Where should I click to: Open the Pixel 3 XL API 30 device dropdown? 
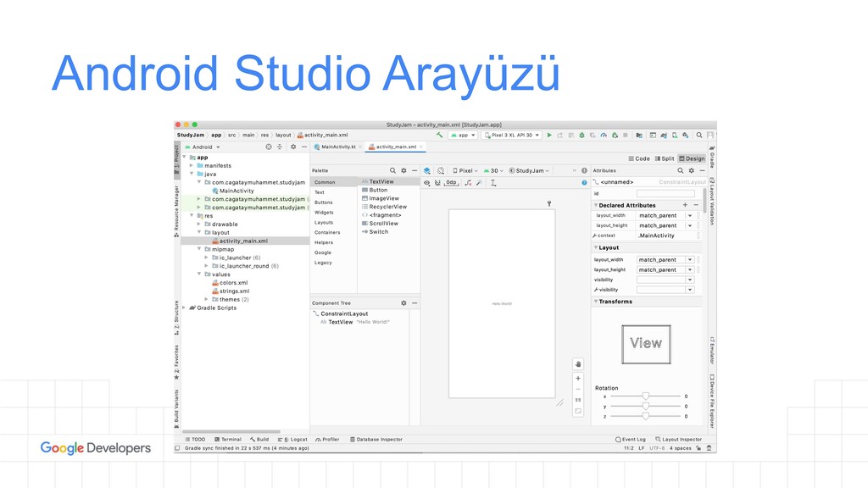511,135
